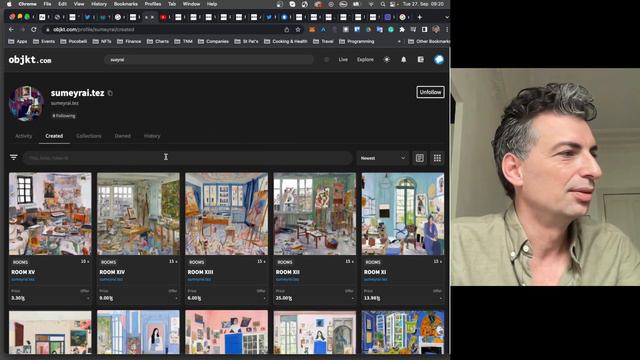Viewport: 640px width, 360px height.
Task: Open the Profiles menu in menu bar
Action: pos(153,4)
